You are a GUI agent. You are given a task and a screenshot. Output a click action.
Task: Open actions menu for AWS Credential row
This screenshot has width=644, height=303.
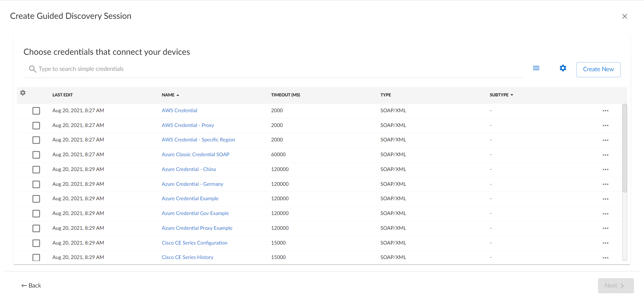tap(605, 111)
